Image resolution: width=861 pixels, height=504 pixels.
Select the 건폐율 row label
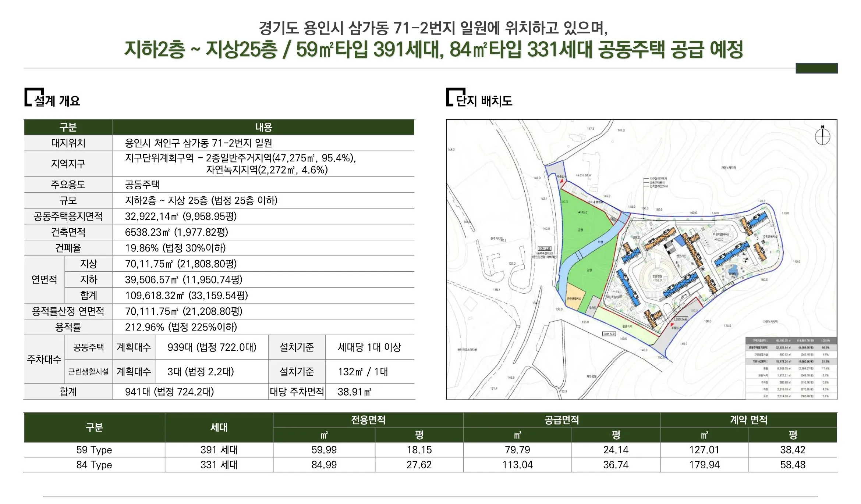tap(68, 248)
